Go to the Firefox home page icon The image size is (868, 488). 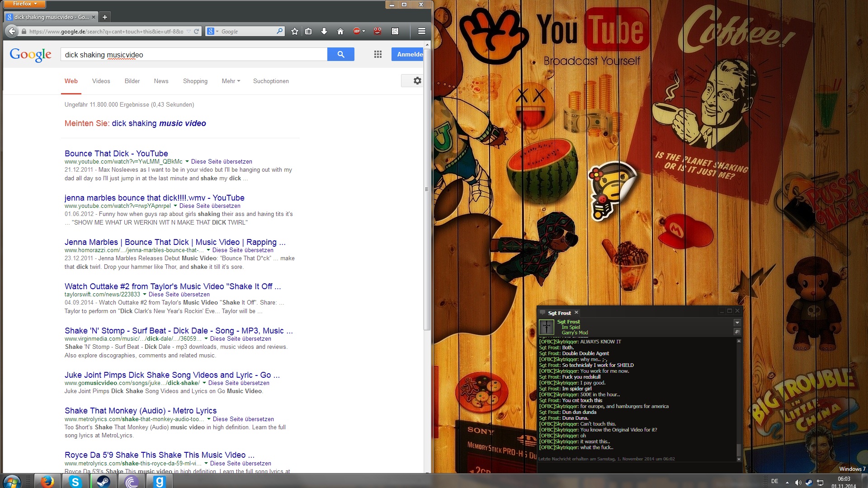point(340,31)
